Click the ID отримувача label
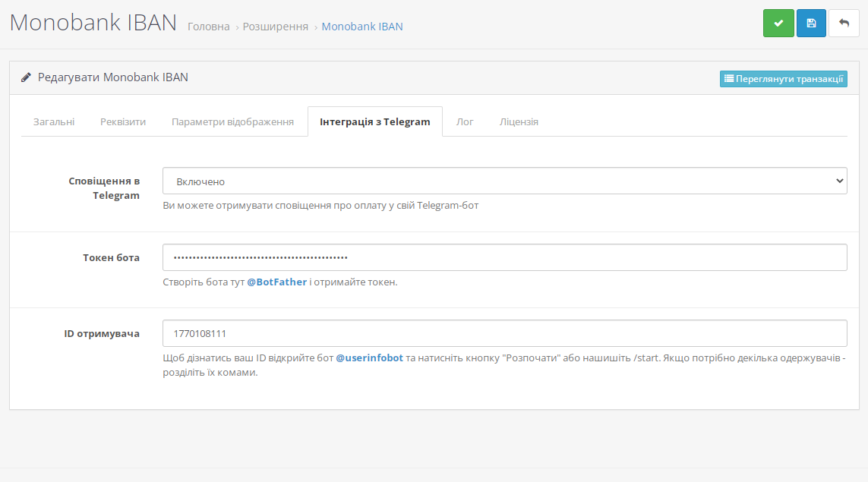Viewport: 868px width, 482px height. pos(102,334)
